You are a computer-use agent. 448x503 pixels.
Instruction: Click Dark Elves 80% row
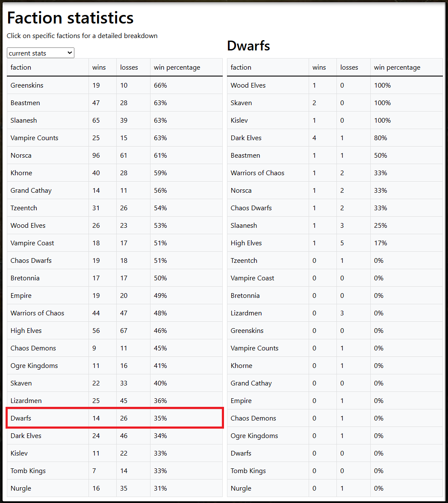coord(335,138)
